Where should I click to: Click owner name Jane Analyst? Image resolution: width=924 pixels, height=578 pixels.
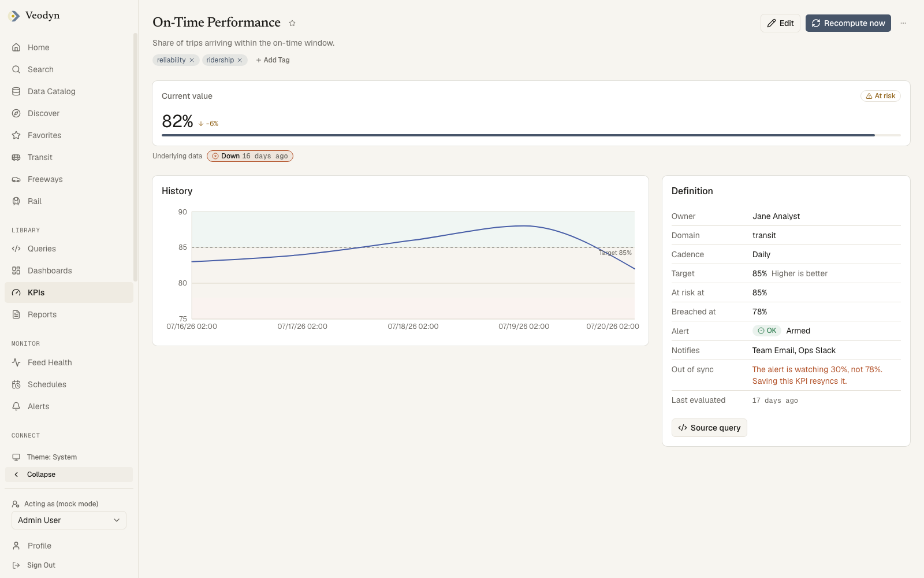(776, 216)
